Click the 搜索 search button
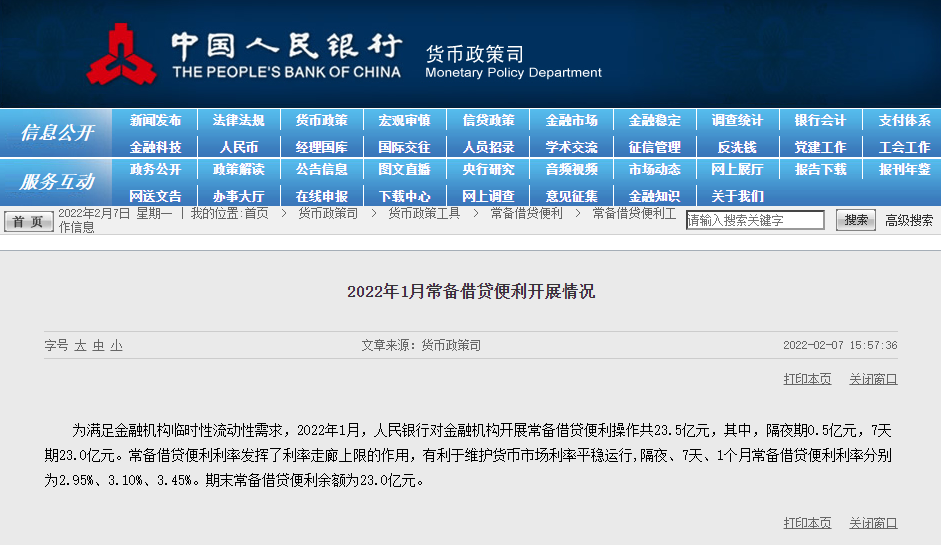This screenshot has width=941, height=545. tap(855, 220)
